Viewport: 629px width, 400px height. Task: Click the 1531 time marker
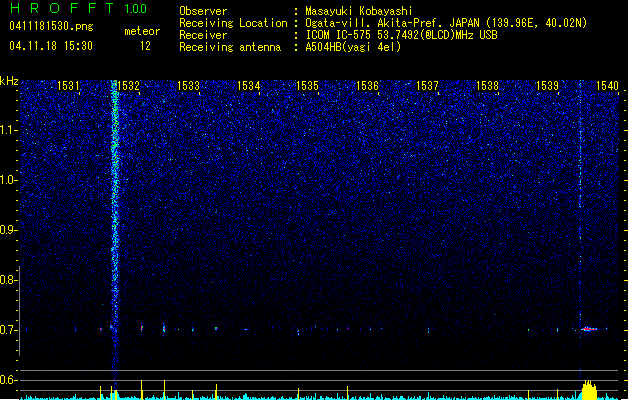[68, 86]
